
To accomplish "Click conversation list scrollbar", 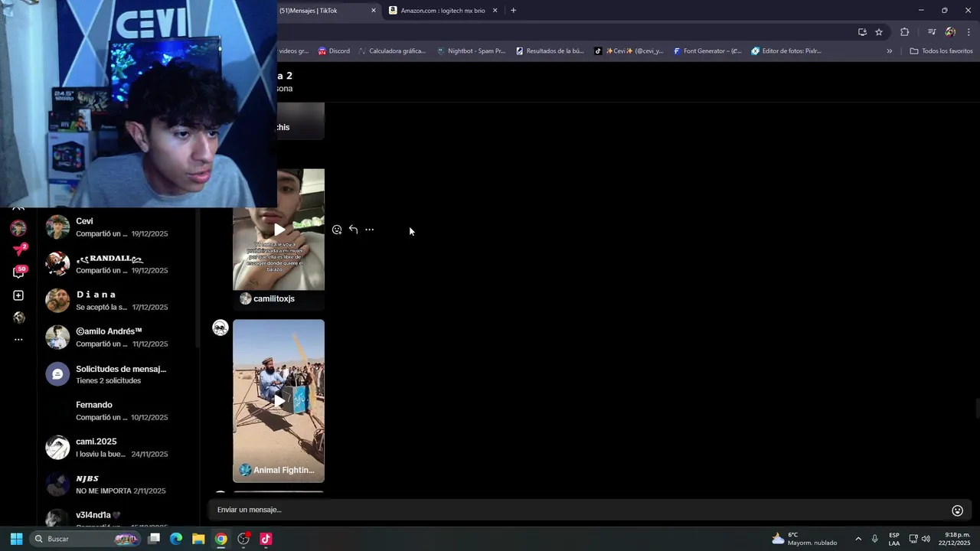I will tap(198, 279).
